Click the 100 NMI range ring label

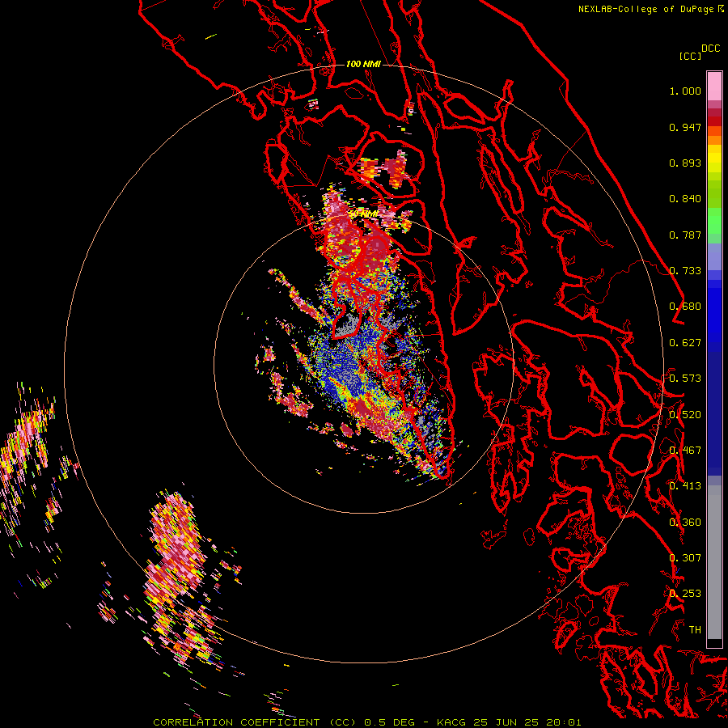(363, 64)
